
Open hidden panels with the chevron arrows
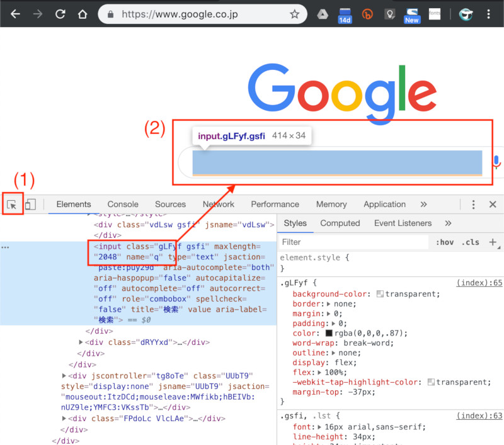coord(423,204)
